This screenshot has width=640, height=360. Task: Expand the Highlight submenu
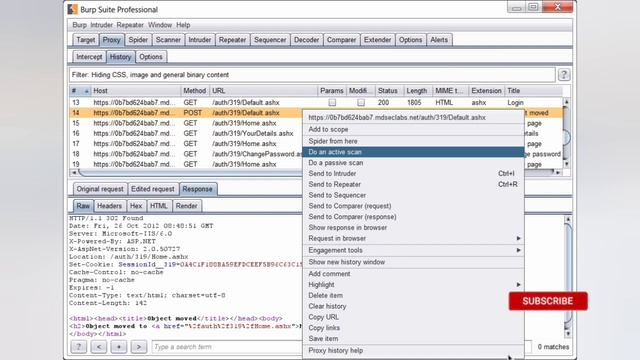coord(518,284)
